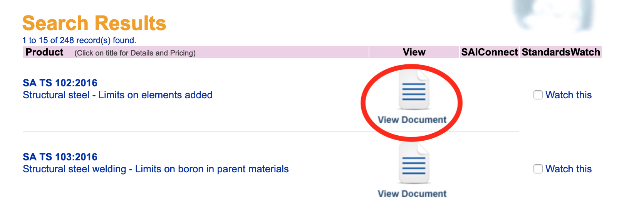Viewport: 644px width, 202px height.
Task: Click the Watch this label beside SA TS 102:2016
Action: [569, 95]
